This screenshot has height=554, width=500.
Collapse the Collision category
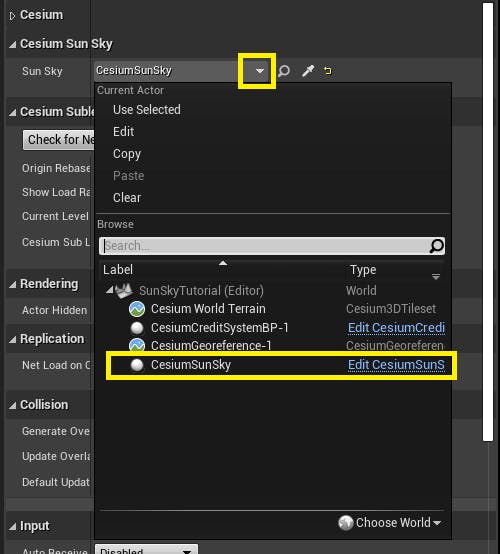12,405
